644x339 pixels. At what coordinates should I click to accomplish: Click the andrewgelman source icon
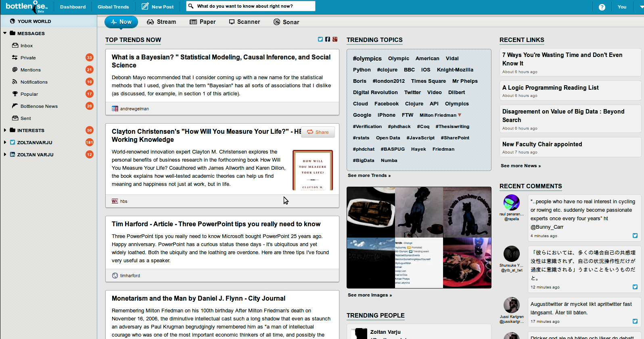(x=115, y=109)
